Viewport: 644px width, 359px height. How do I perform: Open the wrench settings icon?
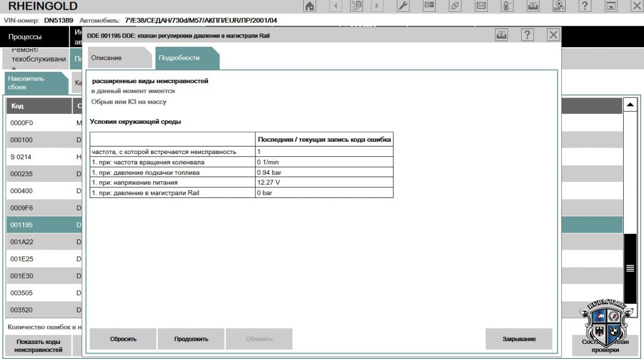(x=404, y=6)
